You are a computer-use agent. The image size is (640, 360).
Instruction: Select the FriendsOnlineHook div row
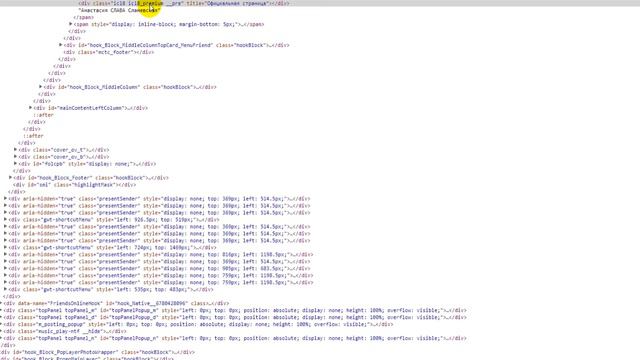(x=116, y=303)
